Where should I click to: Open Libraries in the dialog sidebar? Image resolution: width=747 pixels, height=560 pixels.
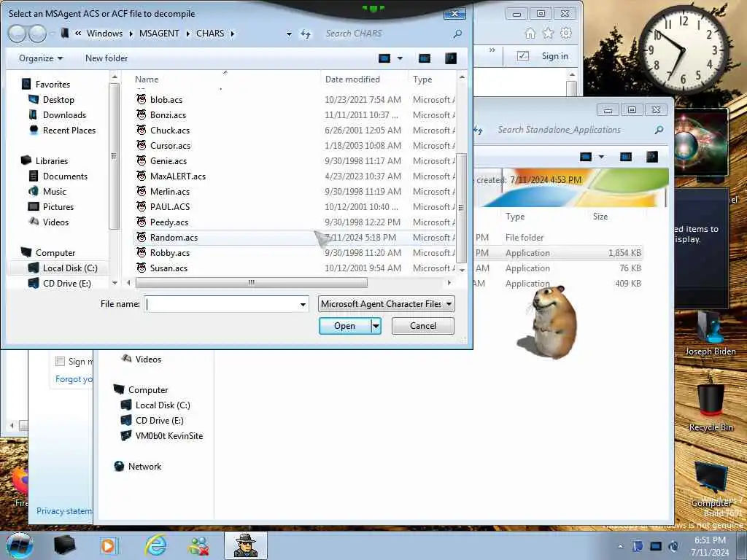pyautogui.click(x=52, y=161)
